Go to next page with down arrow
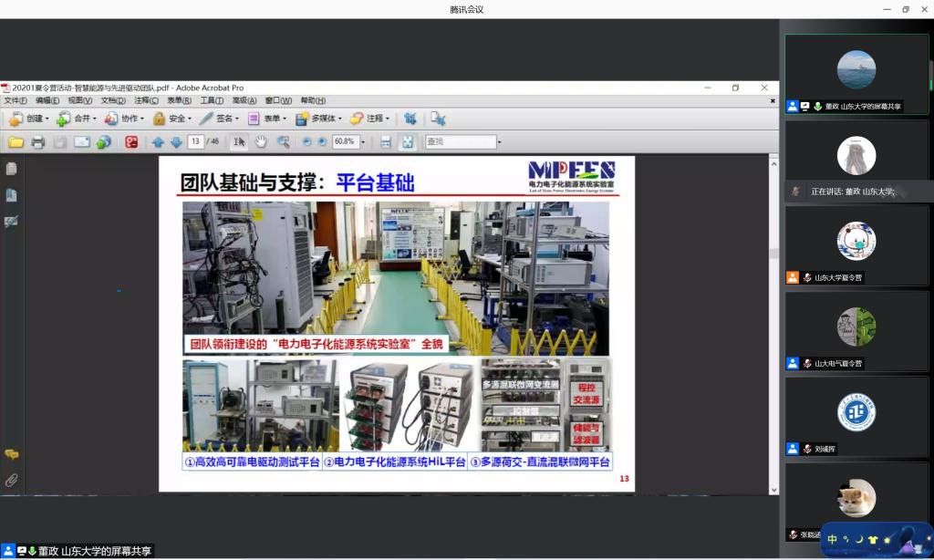Image resolution: width=934 pixels, height=560 pixels. click(176, 142)
